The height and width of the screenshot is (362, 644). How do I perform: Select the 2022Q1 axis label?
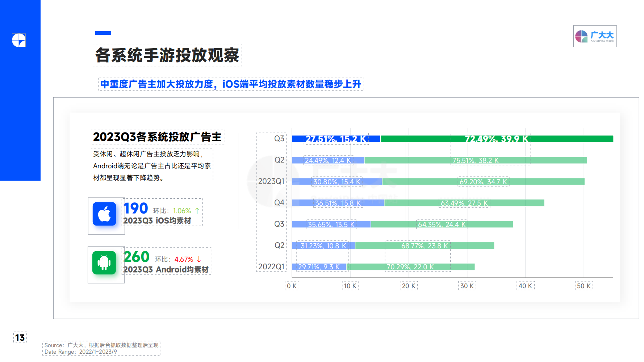(x=271, y=266)
